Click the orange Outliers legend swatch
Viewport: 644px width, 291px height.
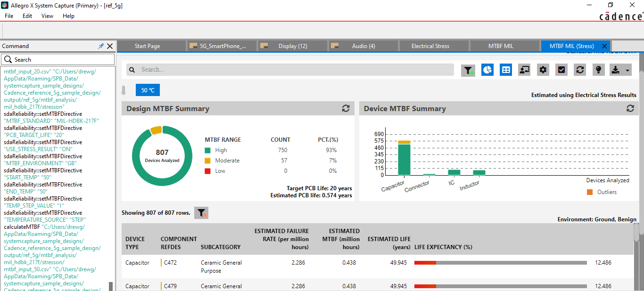[590, 192]
